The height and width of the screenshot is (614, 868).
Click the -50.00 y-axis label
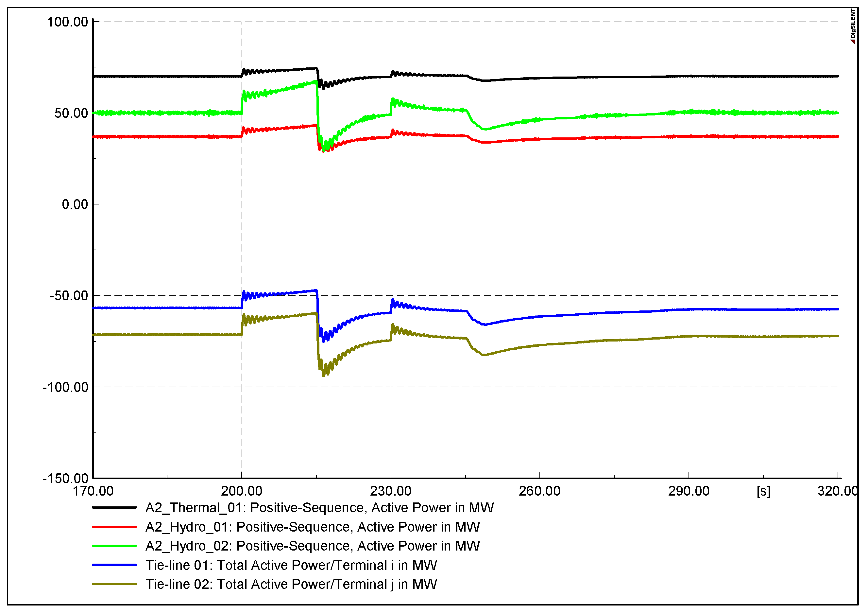69,295
